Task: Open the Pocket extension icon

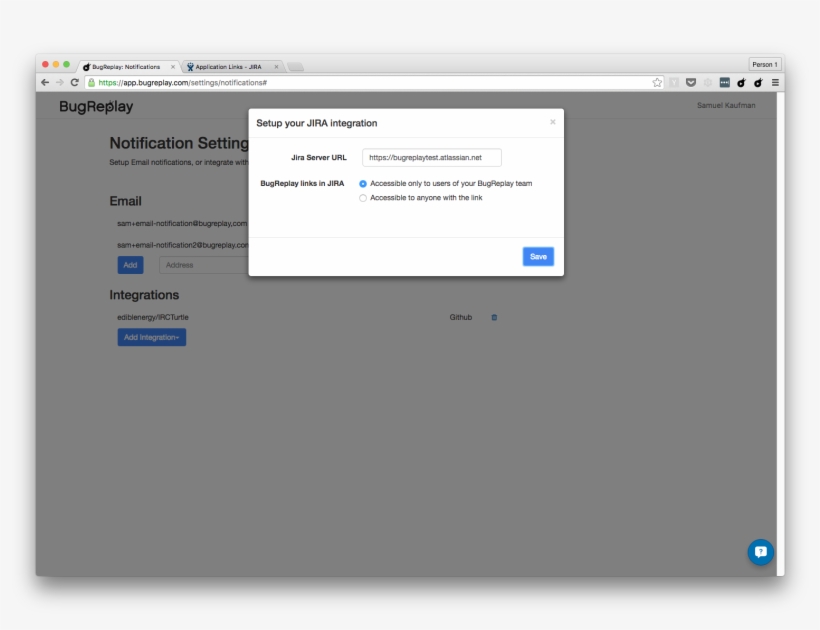Action: pyautogui.click(x=691, y=83)
